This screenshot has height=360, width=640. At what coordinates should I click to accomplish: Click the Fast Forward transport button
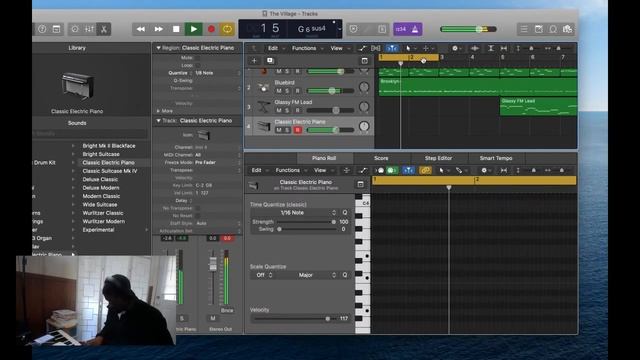(158, 29)
